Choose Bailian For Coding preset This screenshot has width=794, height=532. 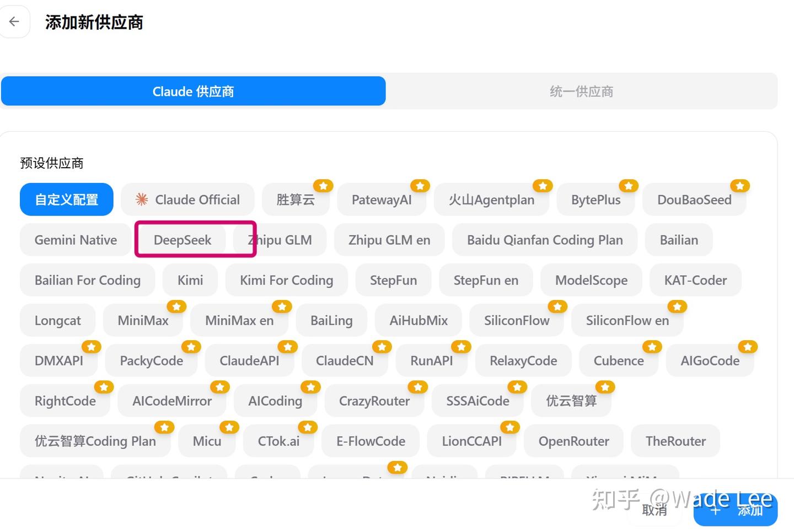click(87, 280)
